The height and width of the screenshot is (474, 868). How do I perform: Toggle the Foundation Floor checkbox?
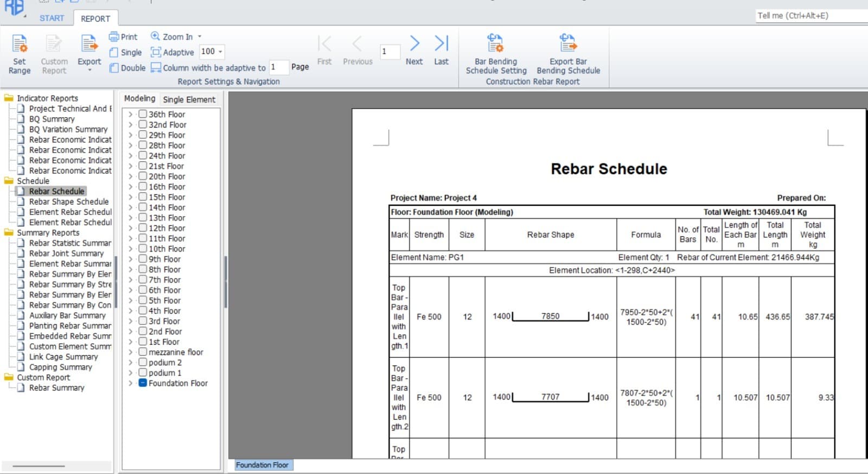coord(143,382)
